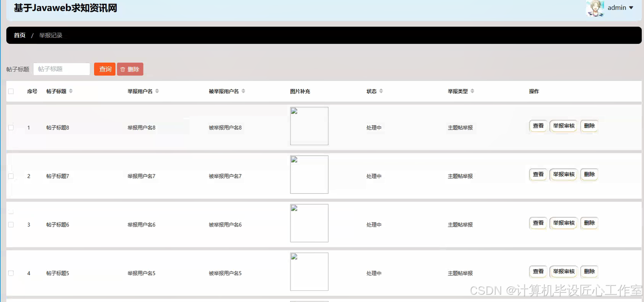Click row 删除 for 帖子标题5
This screenshot has height=302, width=644.
click(589, 272)
